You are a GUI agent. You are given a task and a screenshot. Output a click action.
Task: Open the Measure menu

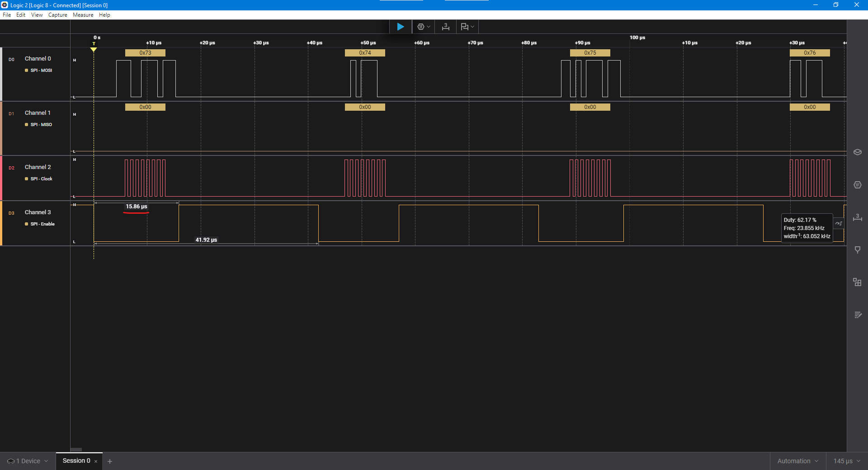(x=83, y=15)
